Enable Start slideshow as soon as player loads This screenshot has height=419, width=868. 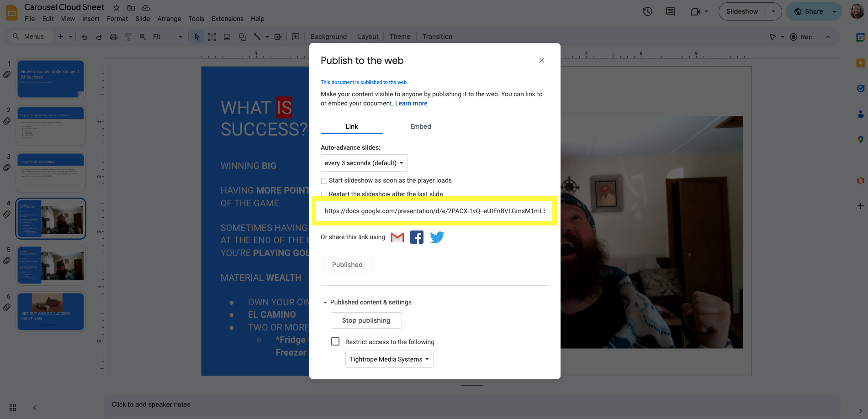(324, 181)
